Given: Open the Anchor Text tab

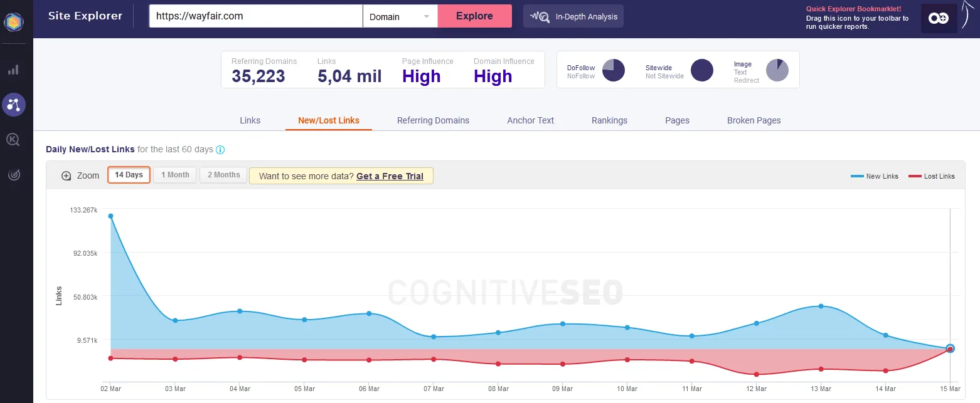Looking at the screenshot, I should [x=530, y=120].
